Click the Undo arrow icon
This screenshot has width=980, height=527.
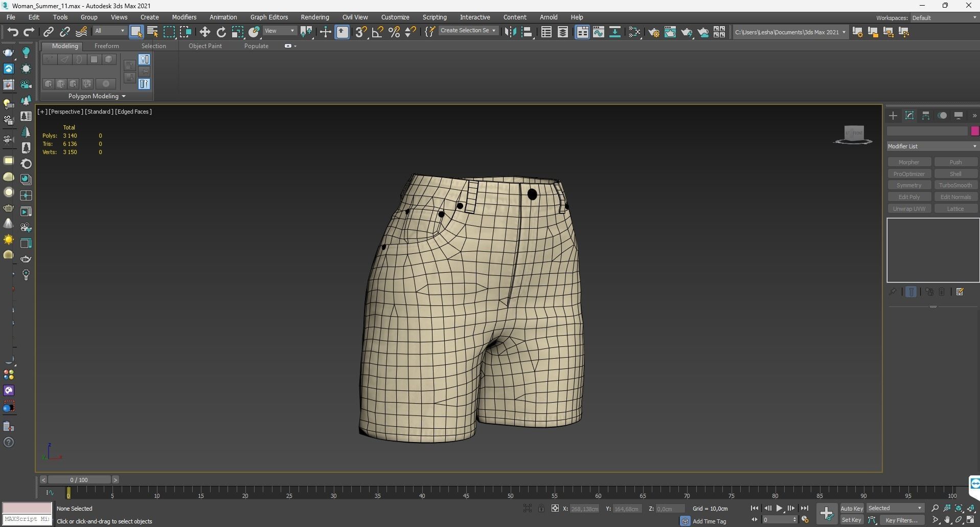click(x=12, y=32)
